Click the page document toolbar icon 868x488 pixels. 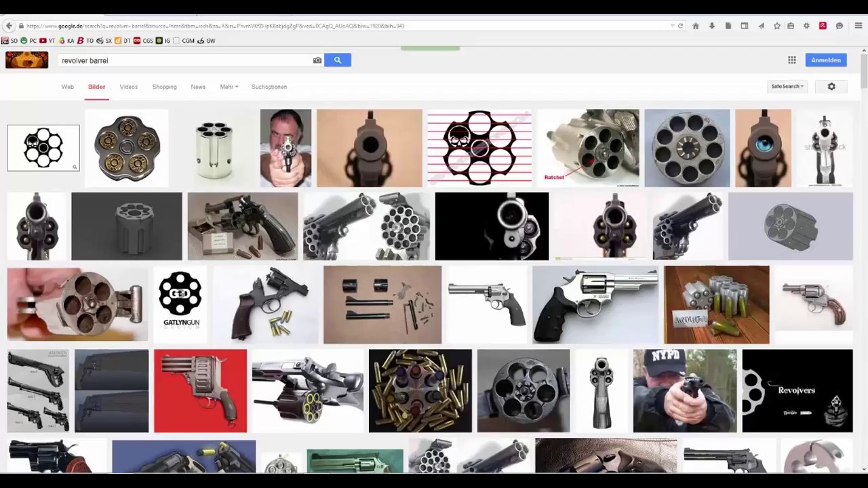click(728, 26)
